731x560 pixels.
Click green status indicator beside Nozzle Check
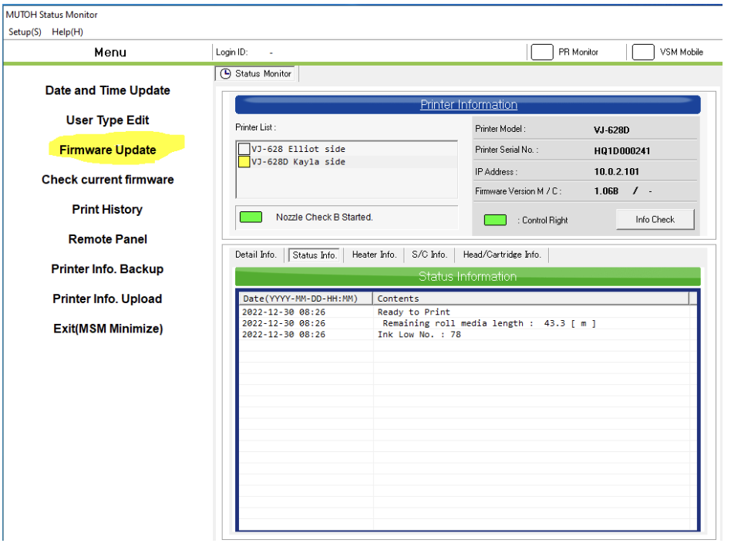(x=251, y=218)
